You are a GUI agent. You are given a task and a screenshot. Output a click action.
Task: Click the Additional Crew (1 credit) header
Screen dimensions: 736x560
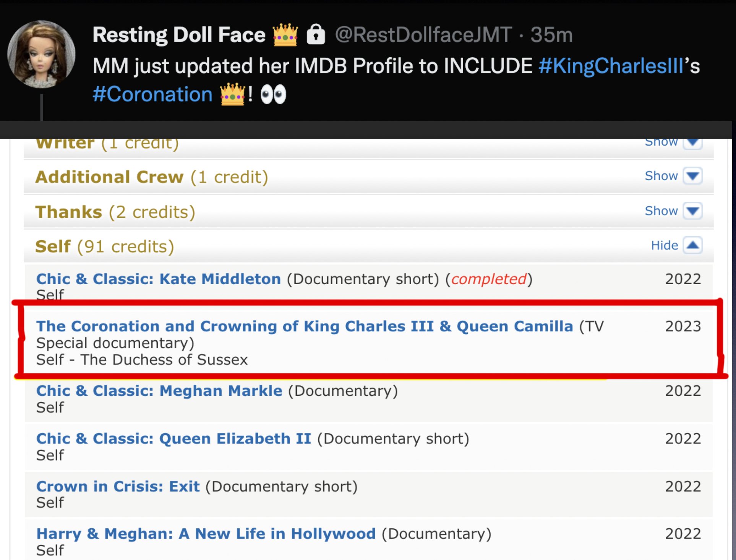152,177
